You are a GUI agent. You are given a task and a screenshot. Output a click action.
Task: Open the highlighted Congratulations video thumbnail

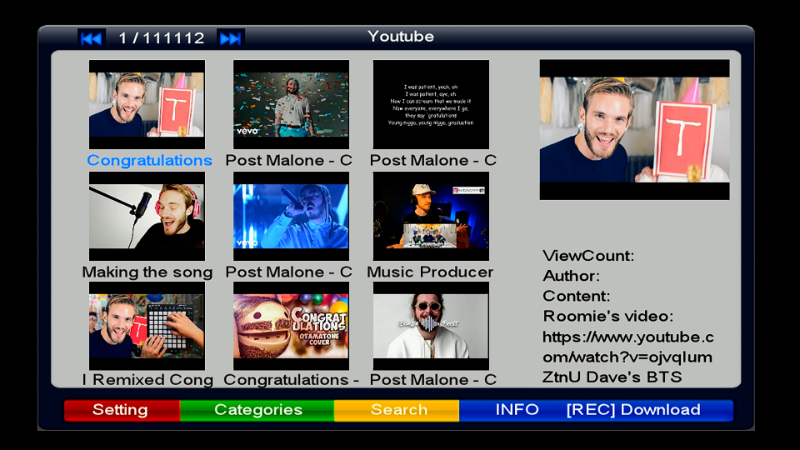coord(147,105)
